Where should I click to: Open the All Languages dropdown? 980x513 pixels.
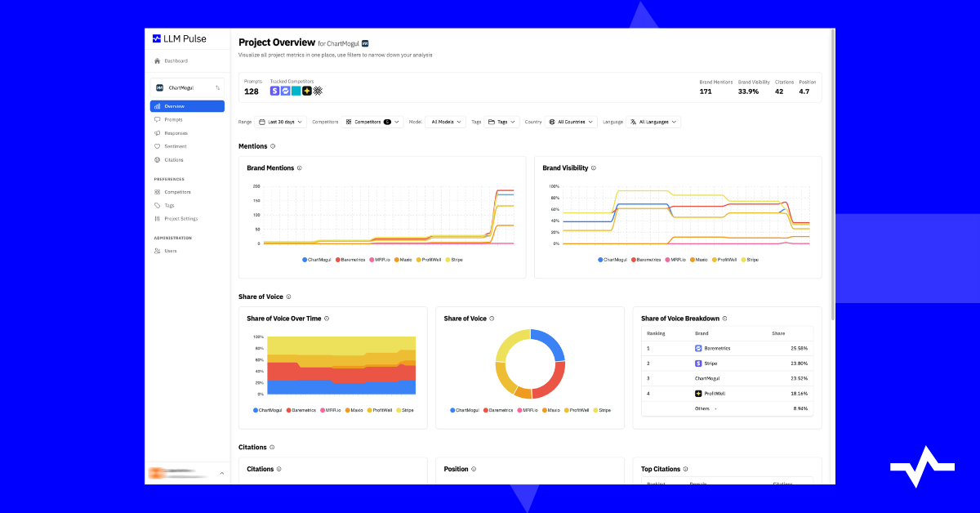click(x=653, y=122)
